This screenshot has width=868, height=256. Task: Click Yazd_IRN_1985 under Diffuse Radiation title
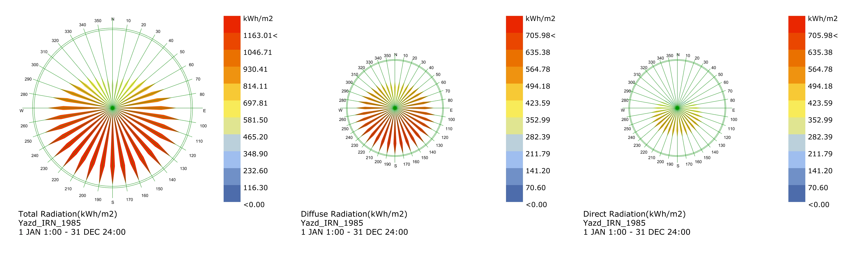(x=332, y=223)
